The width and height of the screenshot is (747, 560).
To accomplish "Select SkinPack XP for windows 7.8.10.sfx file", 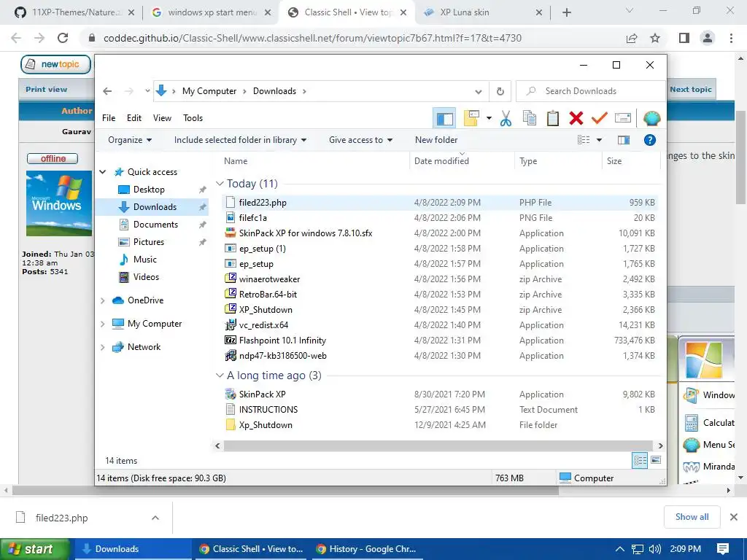I will point(306,233).
